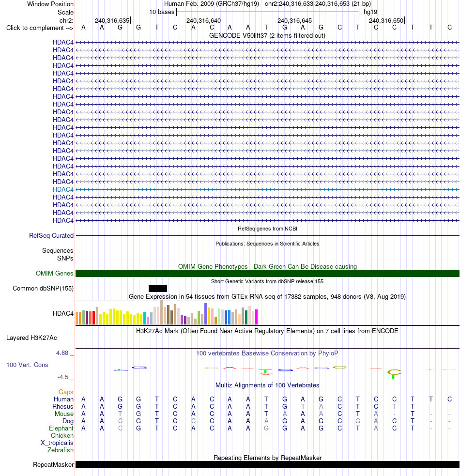This screenshot has width=460, height=476.
Task: Click the 4.88 PhyloP upper value
Action: (x=62, y=353)
